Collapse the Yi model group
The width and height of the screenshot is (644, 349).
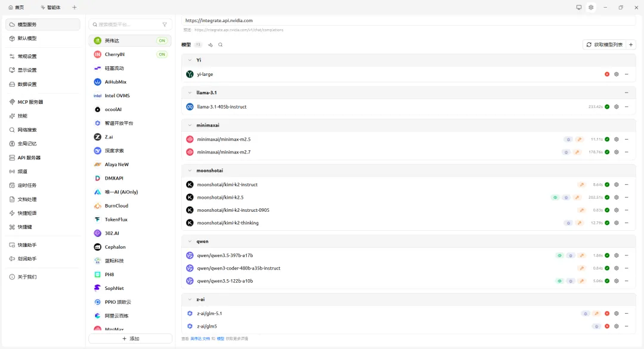coord(190,60)
